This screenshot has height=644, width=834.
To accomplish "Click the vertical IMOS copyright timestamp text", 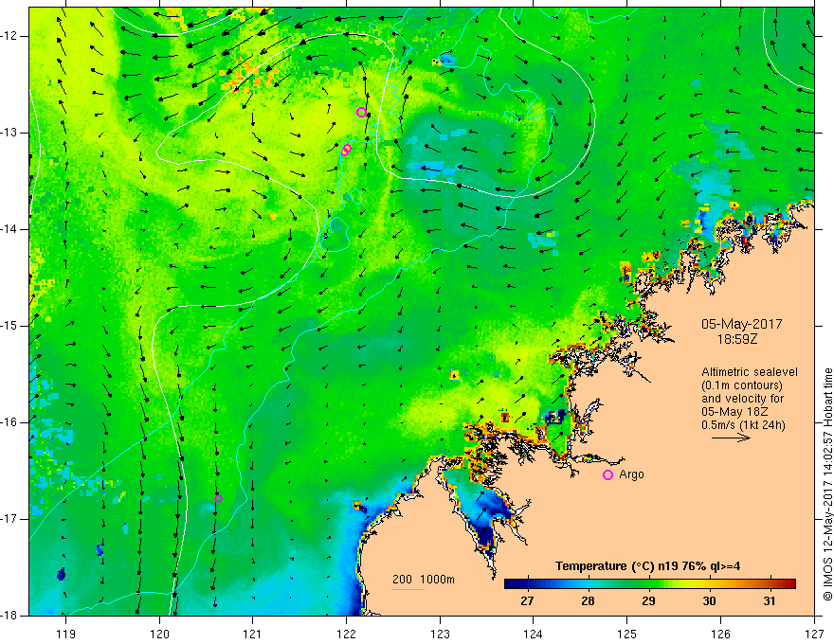I will (827, 484).
